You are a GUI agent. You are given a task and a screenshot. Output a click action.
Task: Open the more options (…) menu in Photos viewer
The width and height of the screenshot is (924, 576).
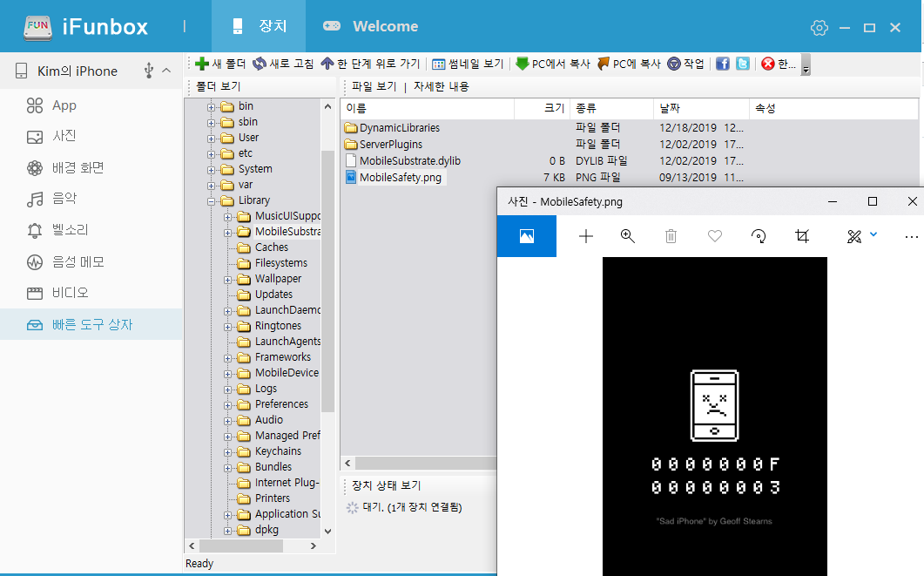tap(911, 237)
